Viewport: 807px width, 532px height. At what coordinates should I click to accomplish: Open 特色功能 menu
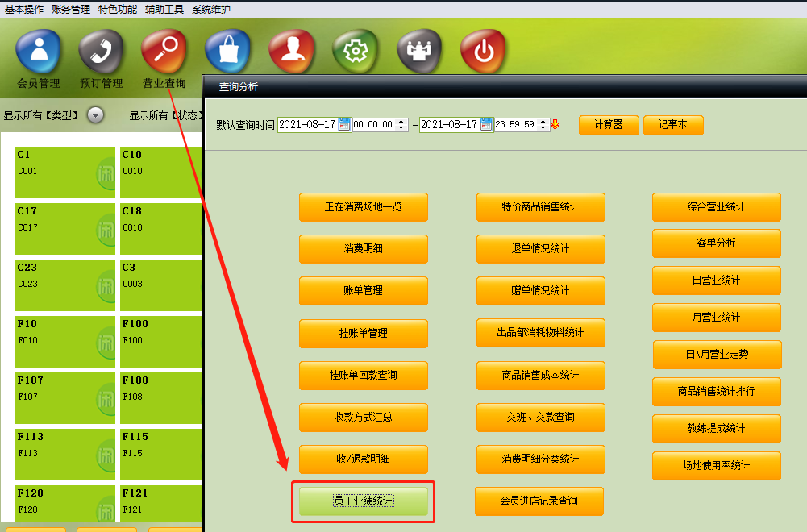coord(118,9)
